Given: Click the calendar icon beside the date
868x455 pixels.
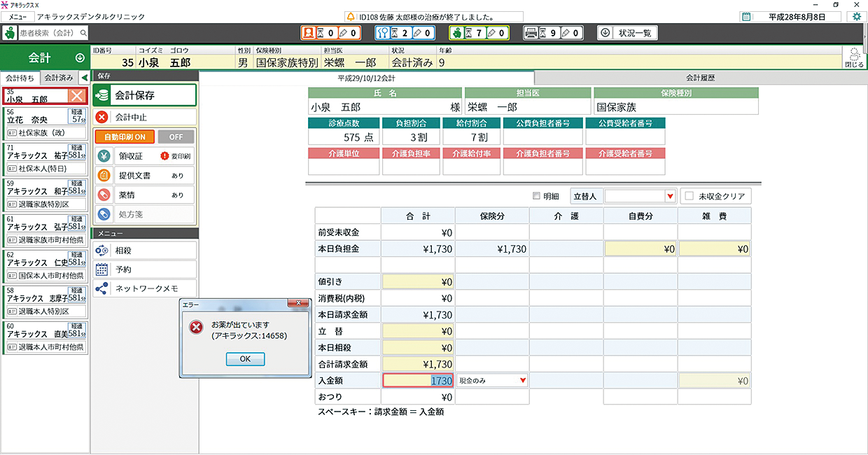Looking at the screenshot, I should 746,17.
